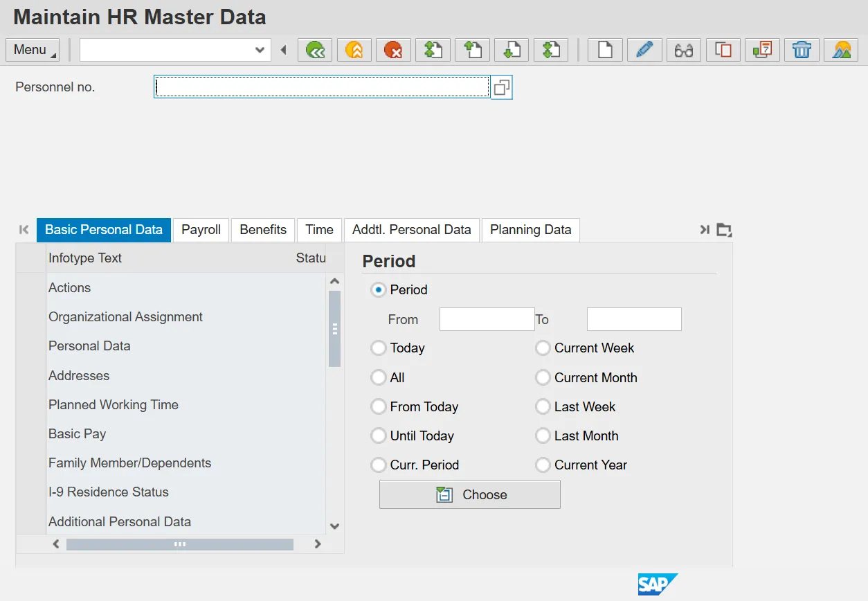This screenshot has height=601, width=868.
Task: Open the tab list expander icon
Action: pyautogui.click(x=724, y=230)
